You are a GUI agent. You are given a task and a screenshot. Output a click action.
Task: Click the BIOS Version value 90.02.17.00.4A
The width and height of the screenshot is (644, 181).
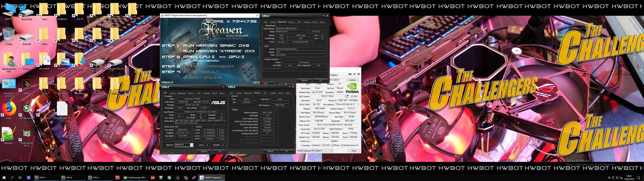328,96
